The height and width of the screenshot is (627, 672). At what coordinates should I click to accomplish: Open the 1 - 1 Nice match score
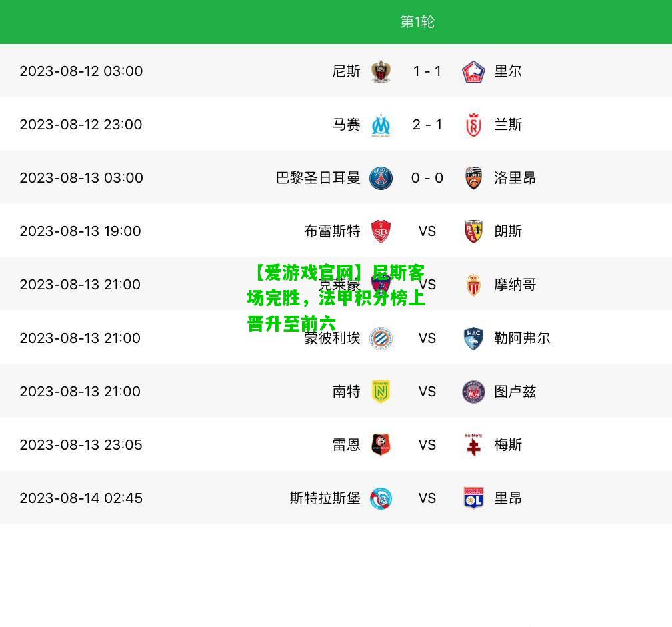(x=427, y=71)
